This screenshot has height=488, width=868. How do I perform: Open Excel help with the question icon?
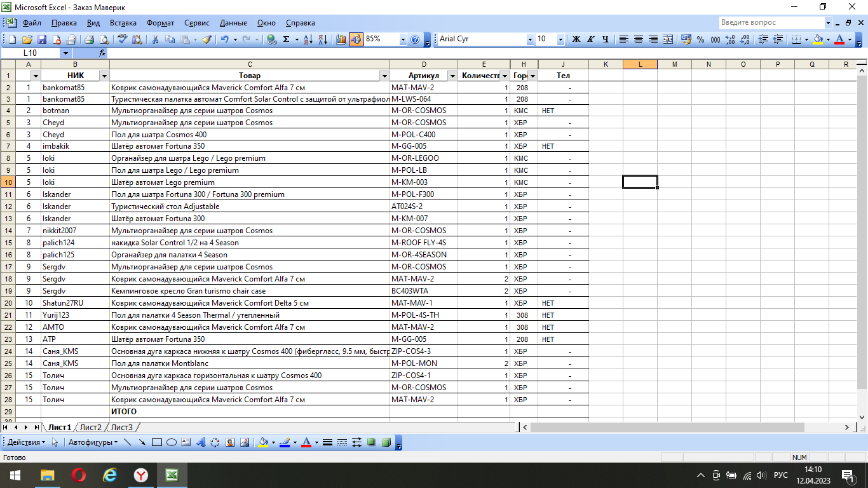coord(415,39)
